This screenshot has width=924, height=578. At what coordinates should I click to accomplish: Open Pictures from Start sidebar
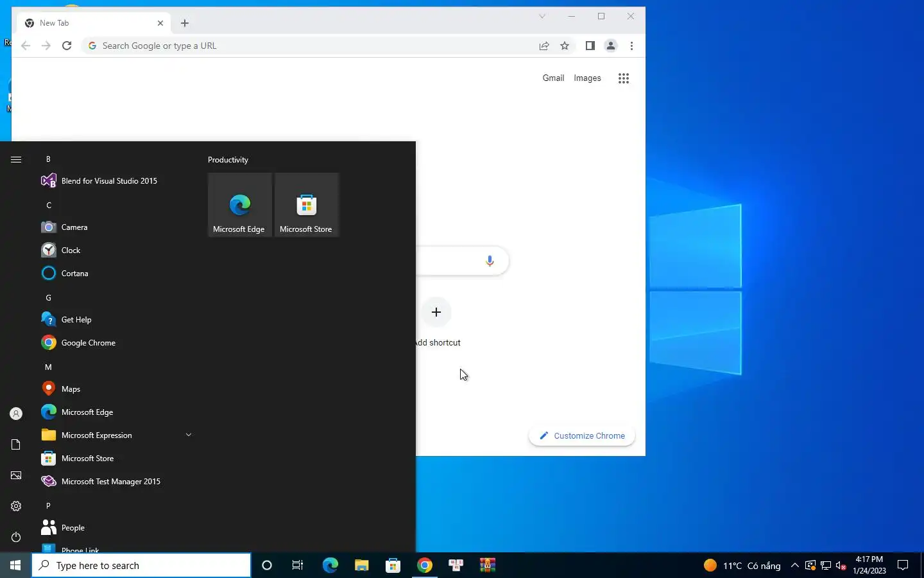click(16, 475)
